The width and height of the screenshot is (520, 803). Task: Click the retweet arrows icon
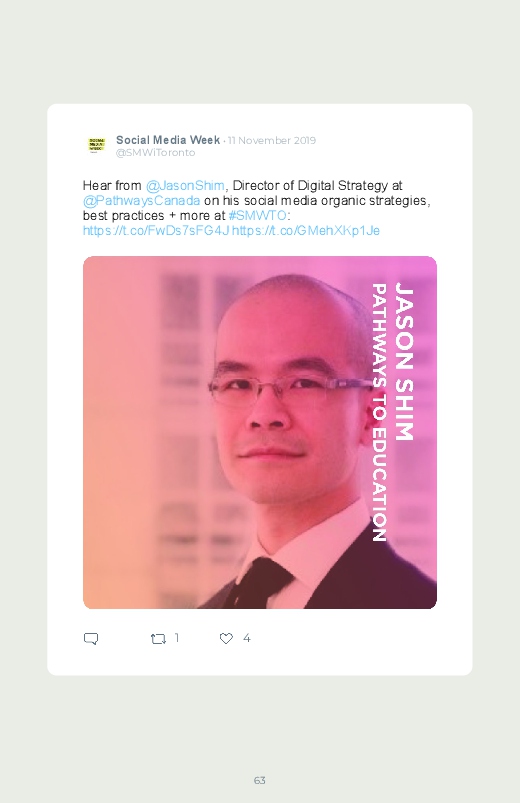[158, 639]
